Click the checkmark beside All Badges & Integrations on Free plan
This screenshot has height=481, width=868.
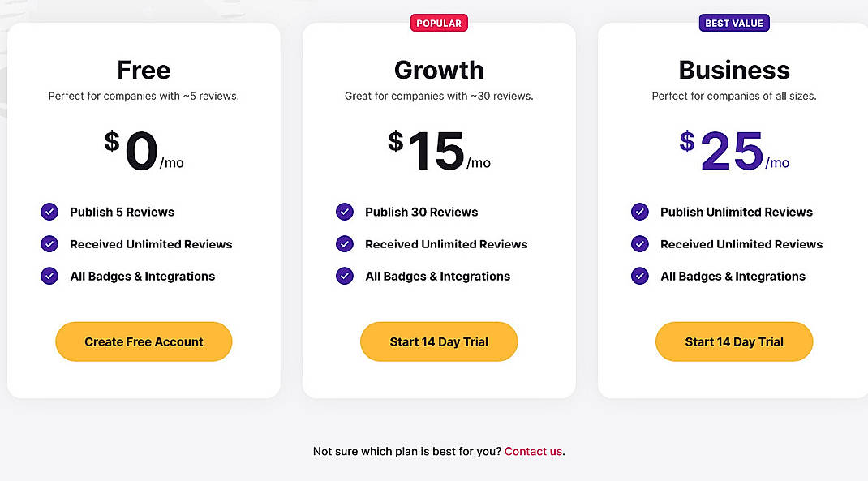pos(49,276)
